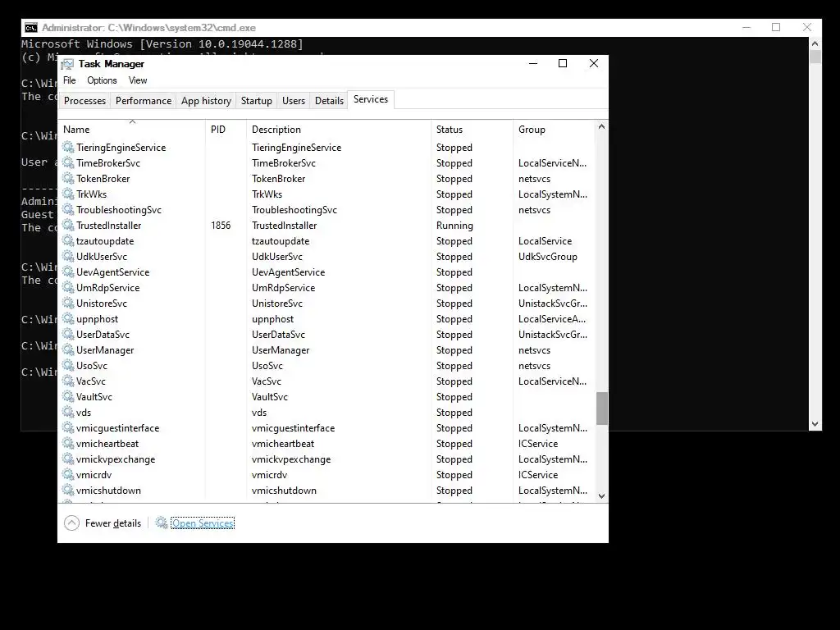Select the TrkWks service gear icon
840x630 pixels.
coord(68,194)
